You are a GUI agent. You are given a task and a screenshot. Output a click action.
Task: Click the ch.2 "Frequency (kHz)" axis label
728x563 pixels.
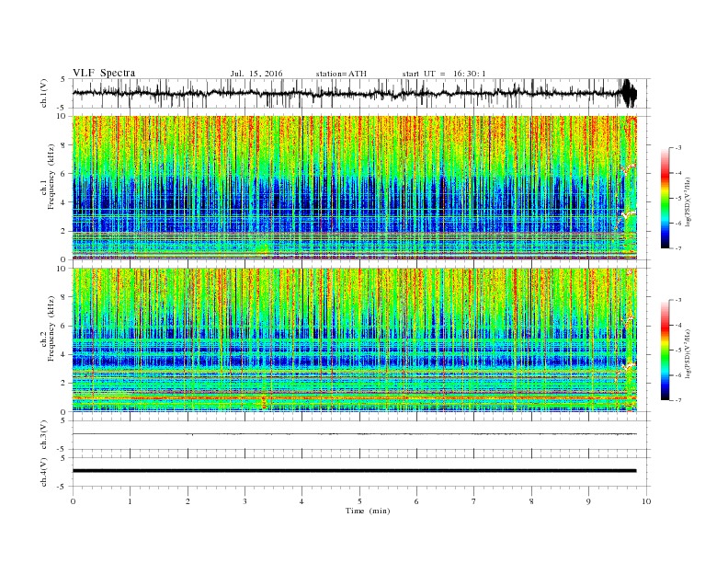(x=51, y=328)
